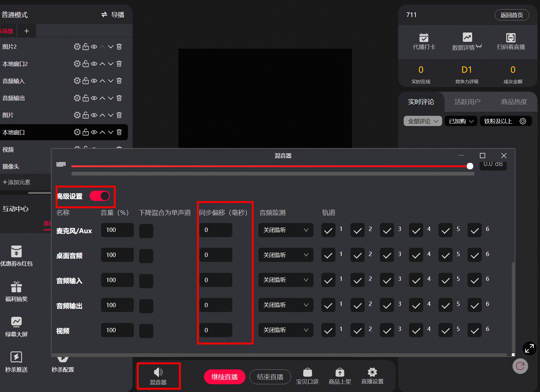Viewport: 540px width, 392px height.
Task: Switch to the 商品热度 tab
Action: click(x=514, y=102)
